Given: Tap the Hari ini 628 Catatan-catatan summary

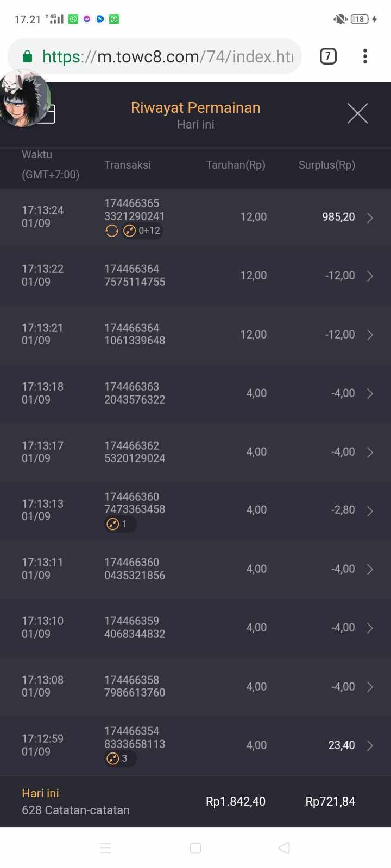Looking at the screenshot, I should pyautogui.click(x=75, y=802).
